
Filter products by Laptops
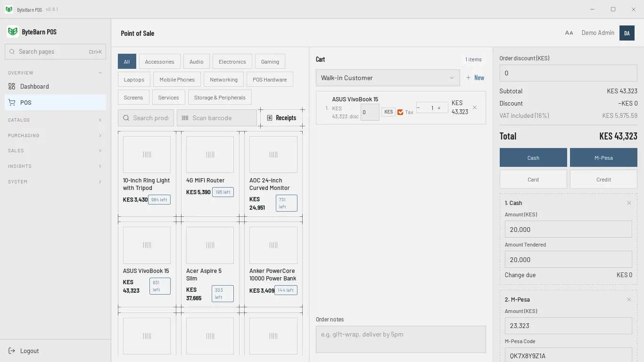134,79
